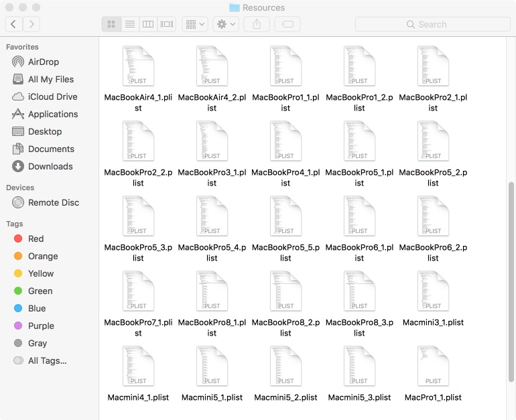Select the MacBookPro5_2.plist file icon

tap(433, 141)
